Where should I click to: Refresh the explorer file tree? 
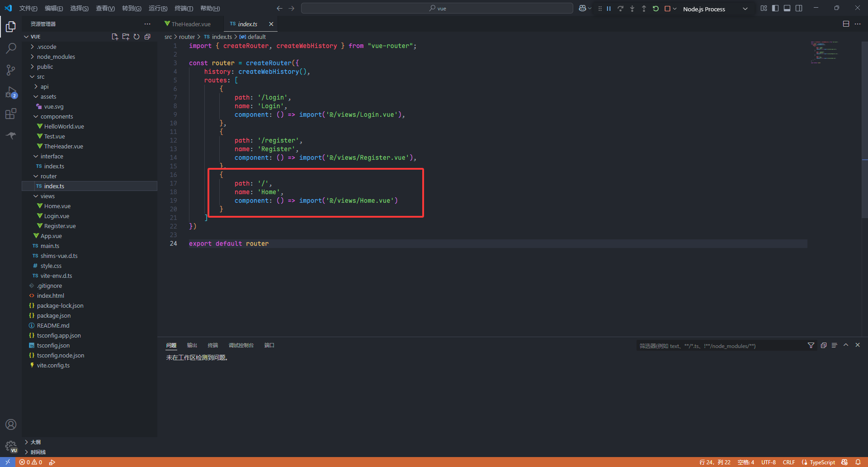[137, 37]
